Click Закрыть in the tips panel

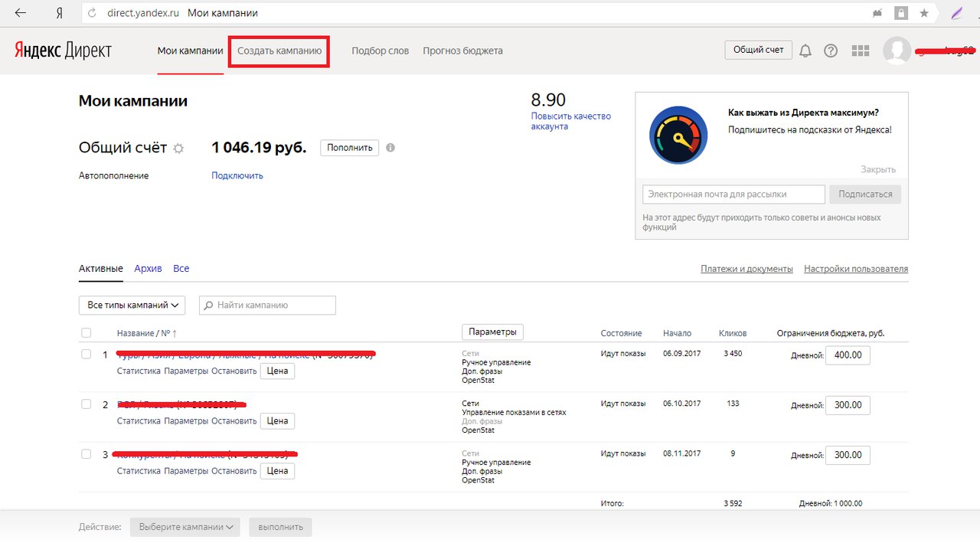[x=878, y=169]
